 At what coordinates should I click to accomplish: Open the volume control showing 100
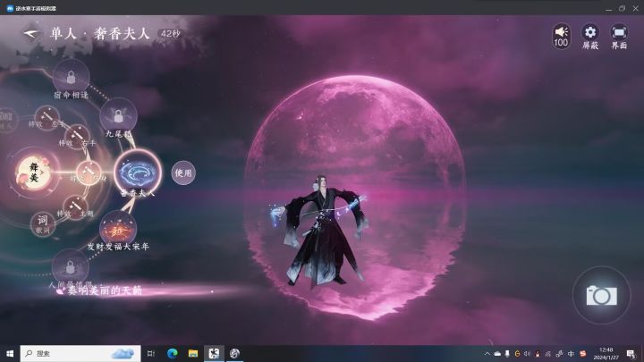tap(561, 36)
